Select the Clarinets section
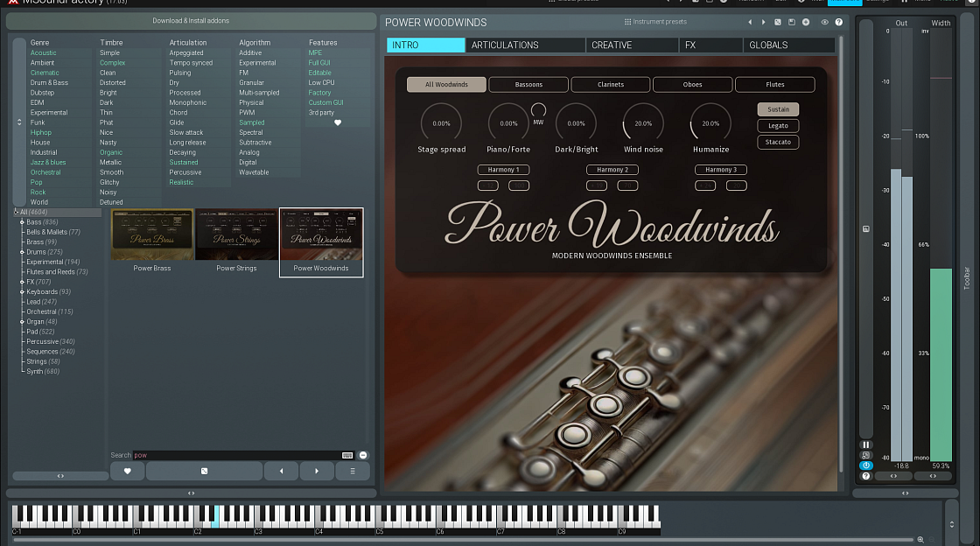Screen dimensions: 980x546 [611, 84]
